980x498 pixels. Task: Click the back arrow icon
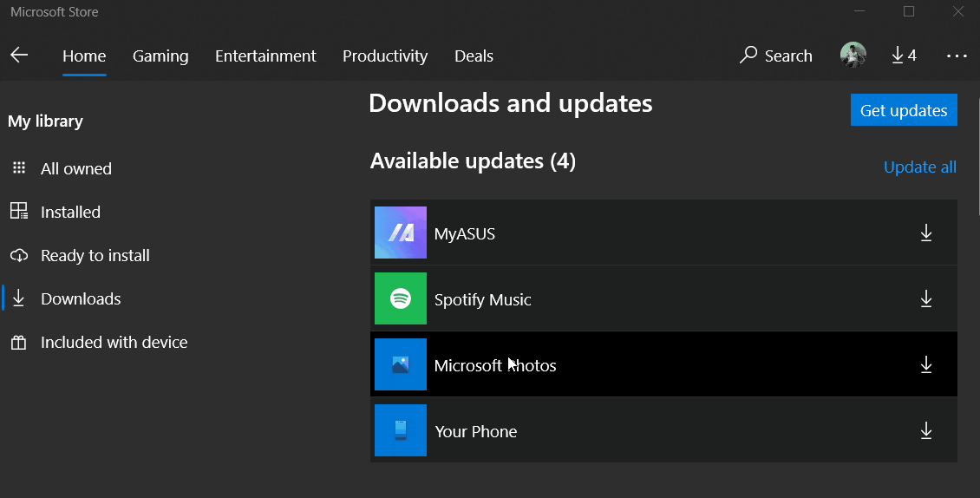tap(19, 56)
